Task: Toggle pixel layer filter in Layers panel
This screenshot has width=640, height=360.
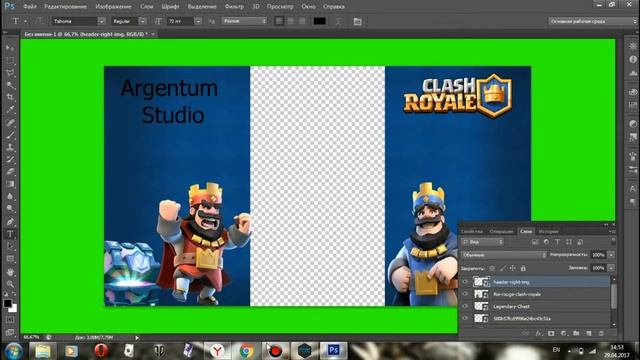Action: coord(535,242)
